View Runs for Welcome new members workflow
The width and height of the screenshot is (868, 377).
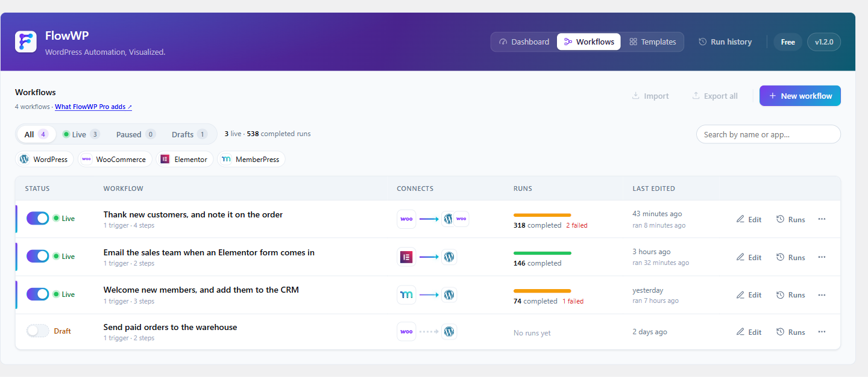coord(790,295)
